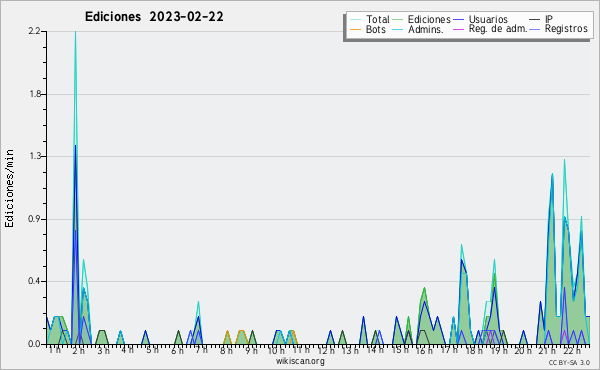The image size is (600, 370).
Task: Select the 'IP' legend label
Action: 549,19
